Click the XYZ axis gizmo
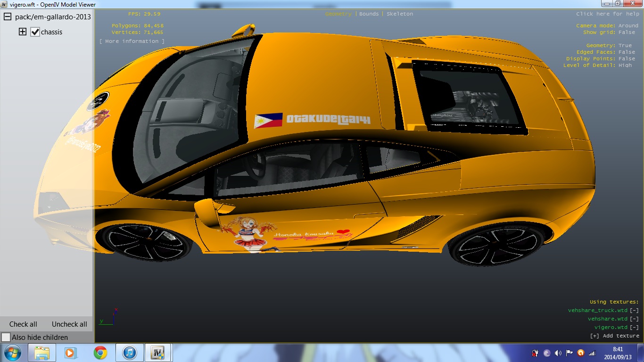This screenshot has width=644, height=362. pos(108,317)
